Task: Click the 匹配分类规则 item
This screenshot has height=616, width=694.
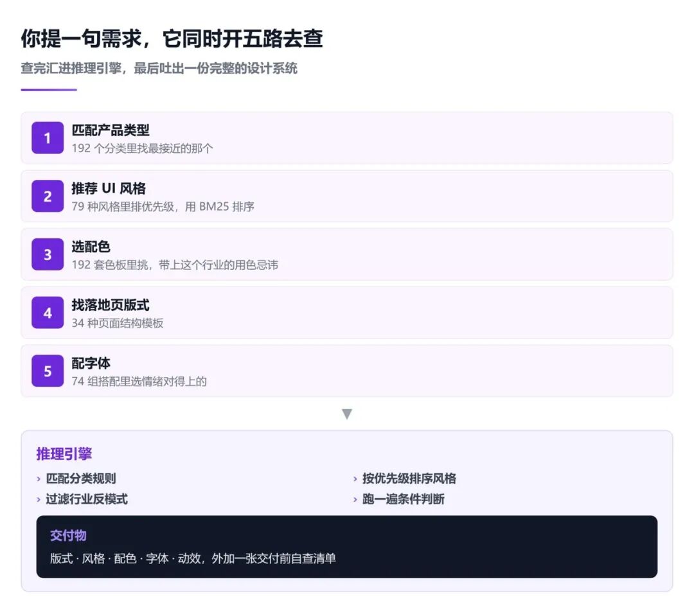Action: (x=81, y=479)
